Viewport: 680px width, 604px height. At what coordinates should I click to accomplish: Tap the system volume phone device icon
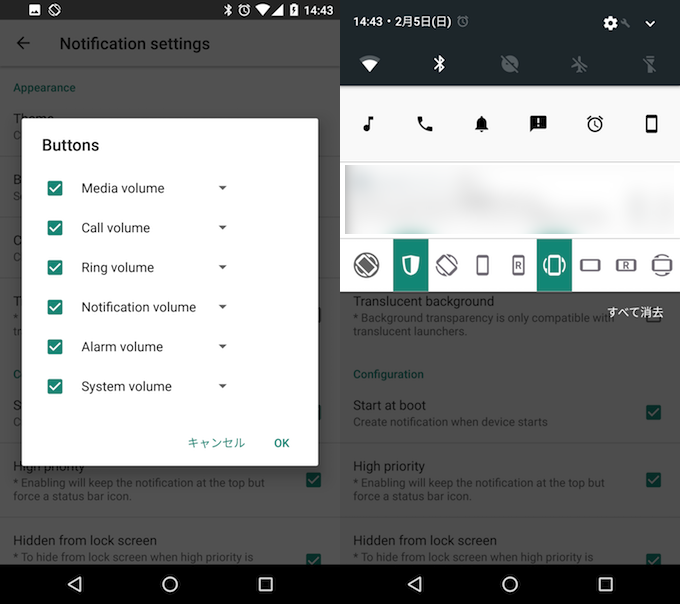point(651,124)
